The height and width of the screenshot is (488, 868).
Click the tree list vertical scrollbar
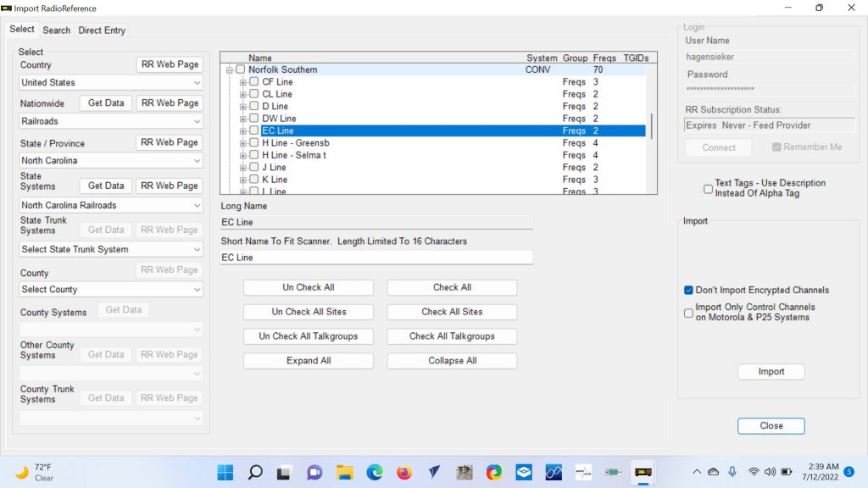[651, 127]
